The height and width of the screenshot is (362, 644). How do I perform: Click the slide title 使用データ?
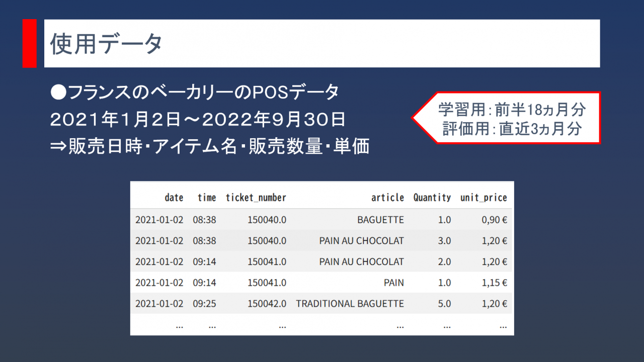coord(106,44)
